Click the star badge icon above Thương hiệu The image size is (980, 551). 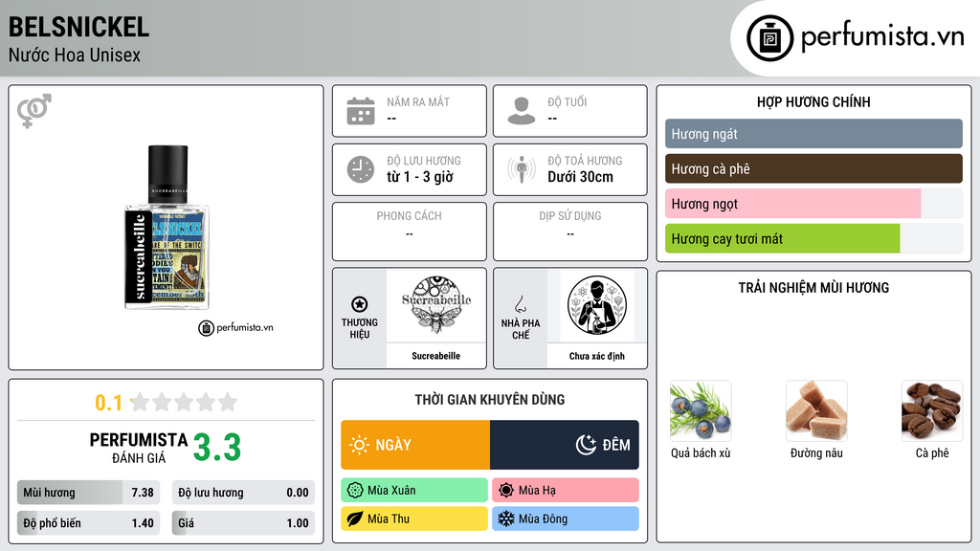pyautogui.click(x=360, y=304)
